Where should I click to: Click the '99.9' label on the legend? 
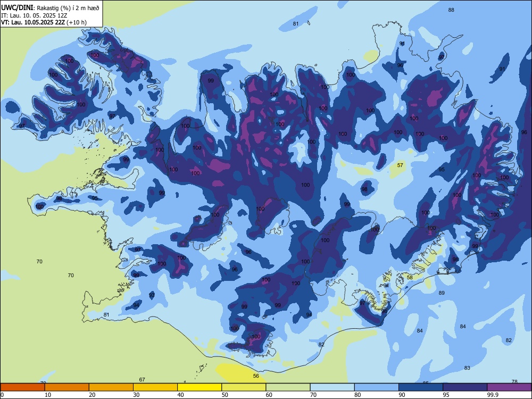point(493,395)
